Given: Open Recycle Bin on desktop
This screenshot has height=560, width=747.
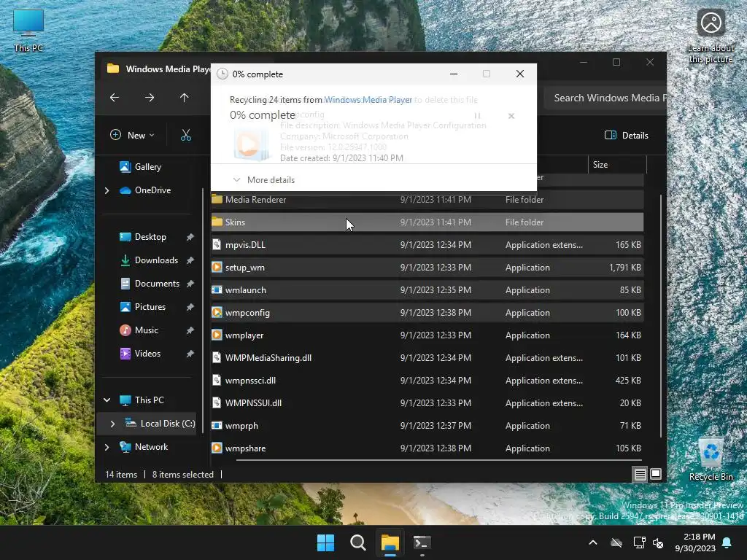Looking at the screenshot, I should pos(711,459).
